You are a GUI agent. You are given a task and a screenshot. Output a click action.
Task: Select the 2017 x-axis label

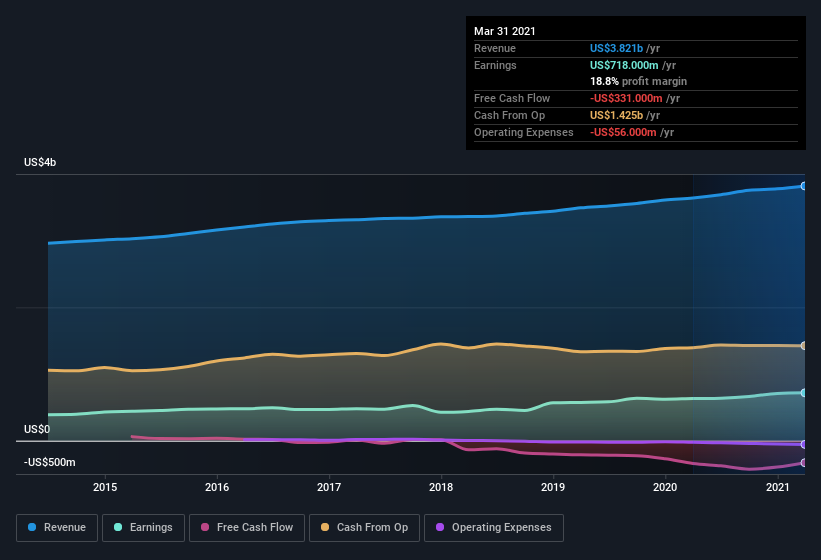tap(329, 487)
